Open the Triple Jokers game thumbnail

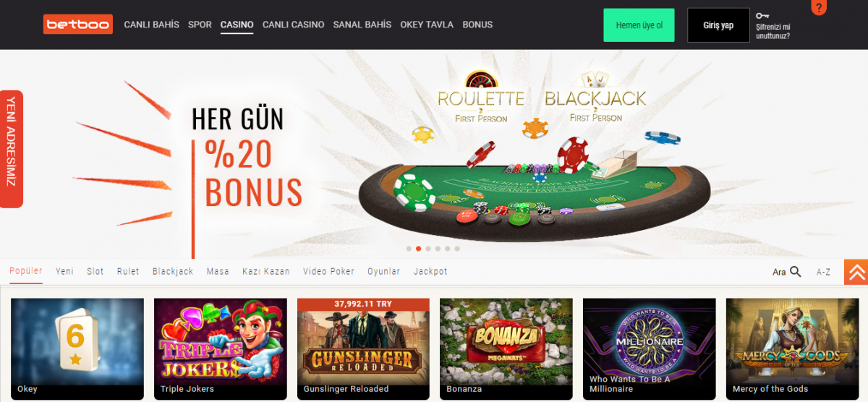[x=220, y=349]
